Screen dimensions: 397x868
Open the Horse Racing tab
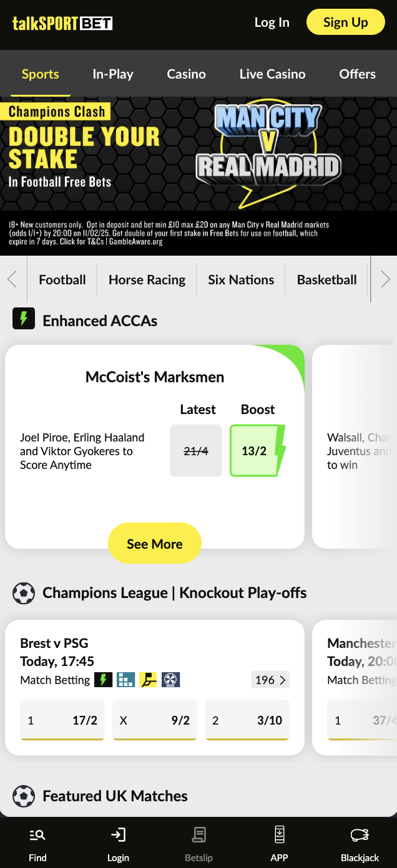[147, 279]
